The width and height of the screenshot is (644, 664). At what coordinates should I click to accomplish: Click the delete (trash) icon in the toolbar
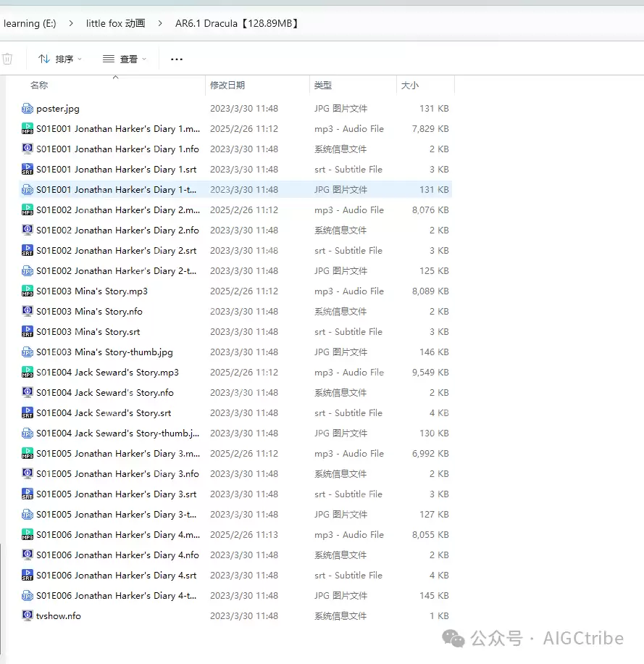(x=7, y=59)
